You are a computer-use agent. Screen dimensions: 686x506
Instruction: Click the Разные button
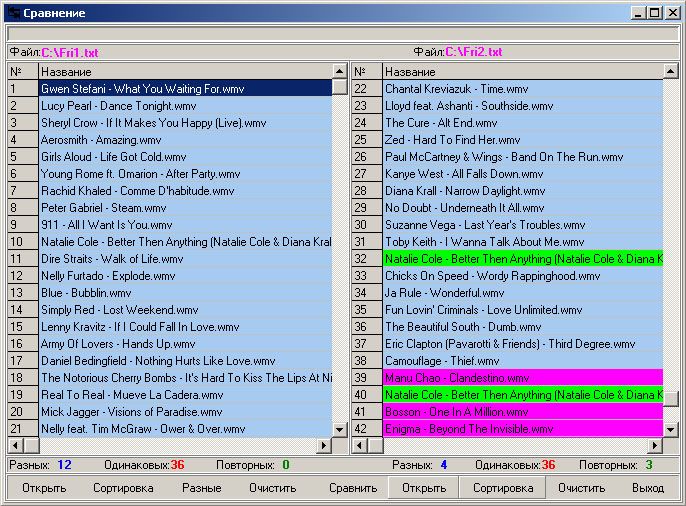point(201,488)
